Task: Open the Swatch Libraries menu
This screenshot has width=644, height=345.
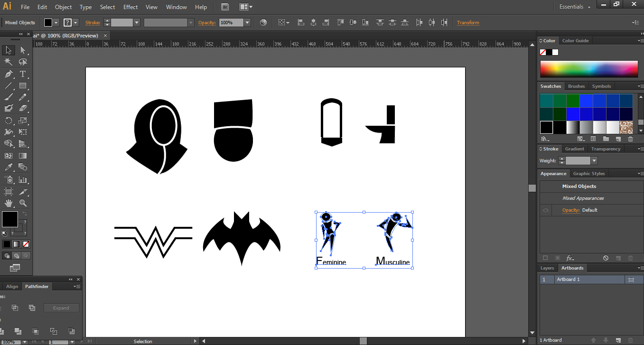Action: click(x=545, y=139)
